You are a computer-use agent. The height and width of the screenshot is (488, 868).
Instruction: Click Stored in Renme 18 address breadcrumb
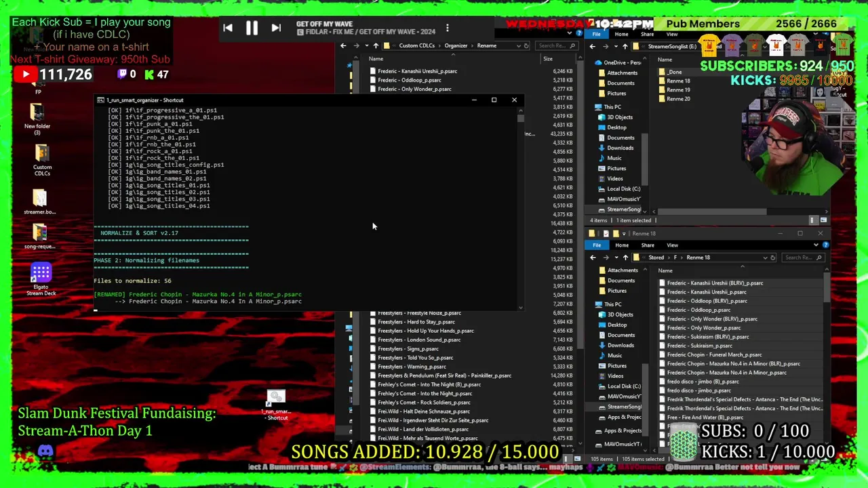pos(656,258)
